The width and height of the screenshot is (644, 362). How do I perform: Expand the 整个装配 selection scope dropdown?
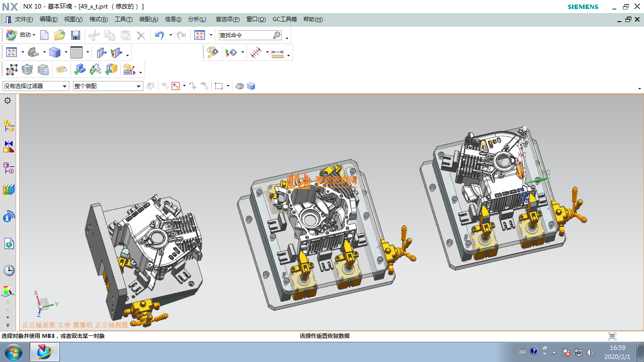coord(139,86)
